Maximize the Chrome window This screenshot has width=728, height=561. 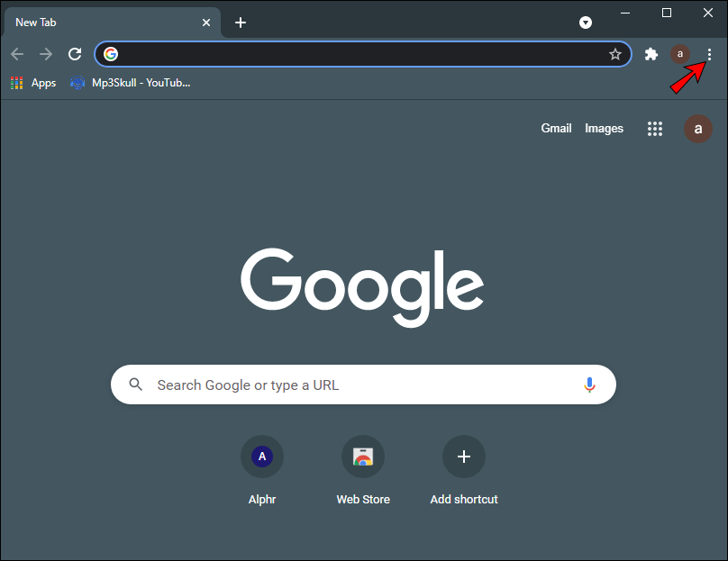point(667,13)
